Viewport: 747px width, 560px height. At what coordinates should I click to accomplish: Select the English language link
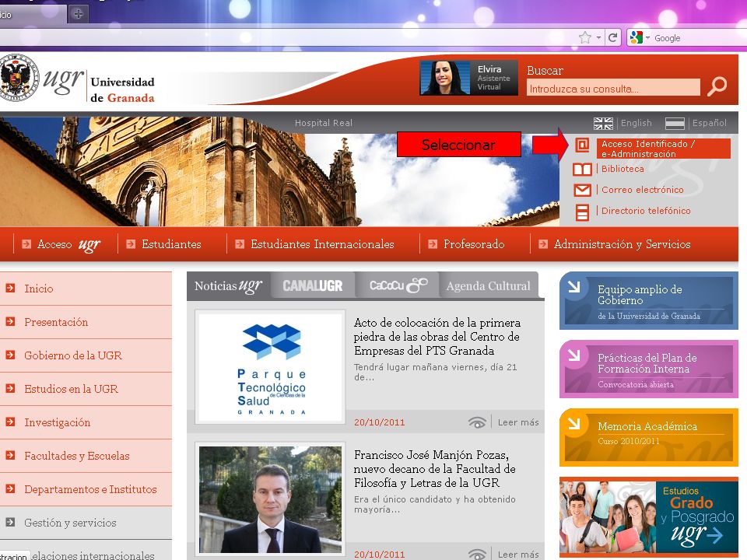[636, 123]
